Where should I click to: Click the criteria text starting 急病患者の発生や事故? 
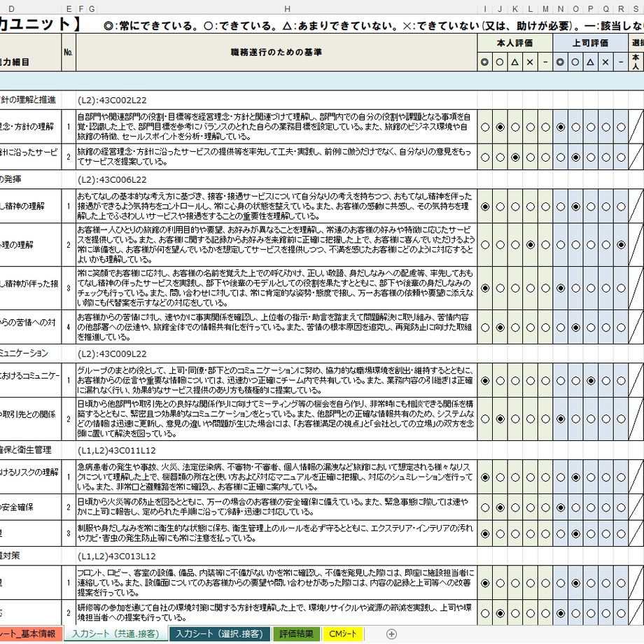[275, 477]
